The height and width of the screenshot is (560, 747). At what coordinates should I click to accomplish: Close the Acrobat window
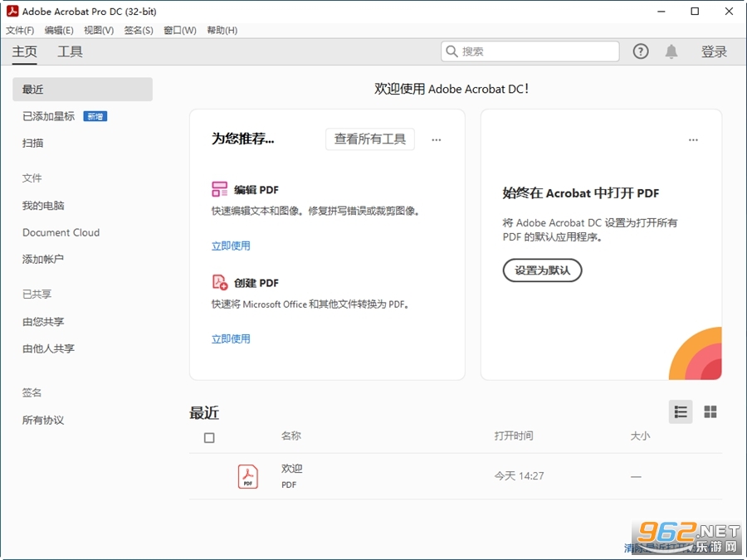729,12
